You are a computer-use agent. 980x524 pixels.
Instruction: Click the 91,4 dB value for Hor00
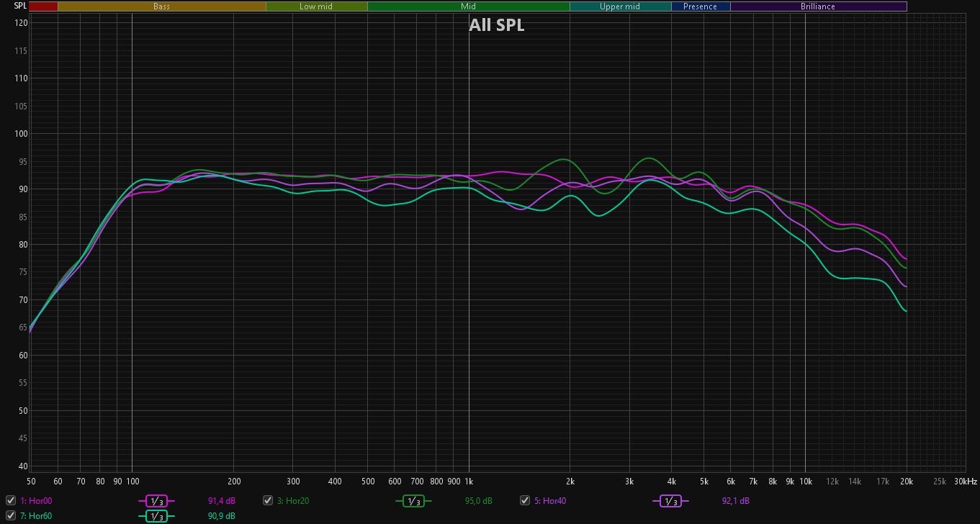click(222, 501)
